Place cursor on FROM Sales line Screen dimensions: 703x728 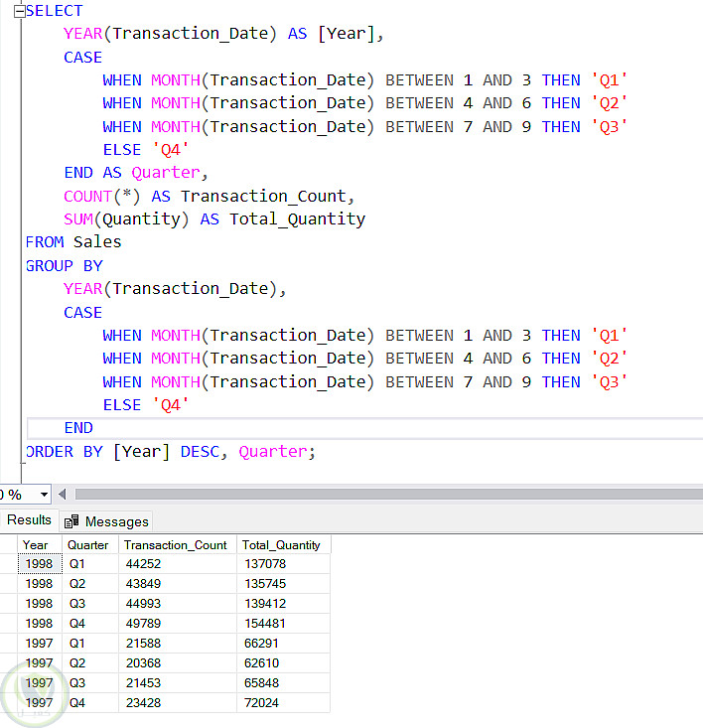73,242
